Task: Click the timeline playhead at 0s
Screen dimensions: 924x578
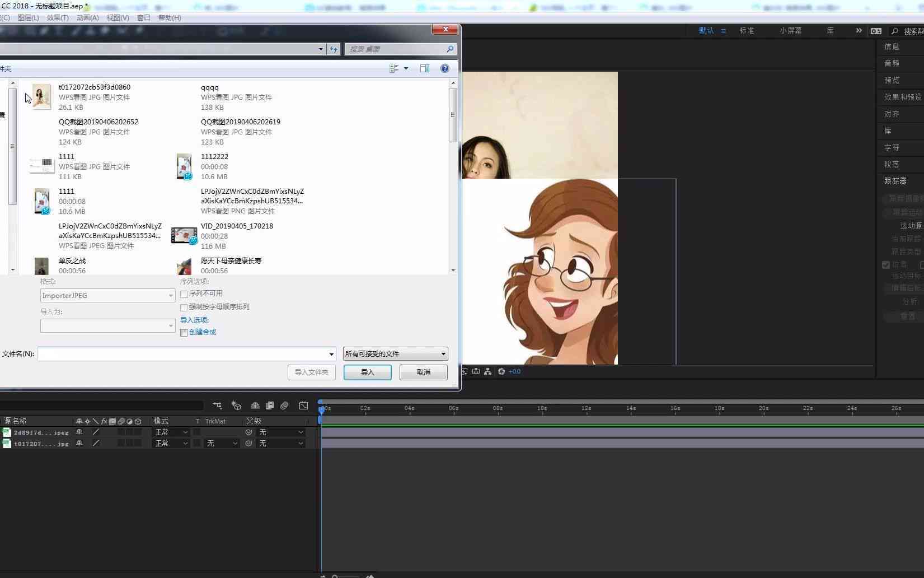Action: [x=321, y=409]
